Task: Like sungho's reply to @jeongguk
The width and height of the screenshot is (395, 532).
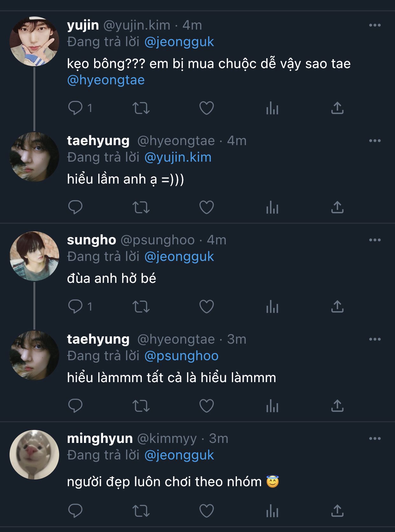Action: tap(206, 307)
